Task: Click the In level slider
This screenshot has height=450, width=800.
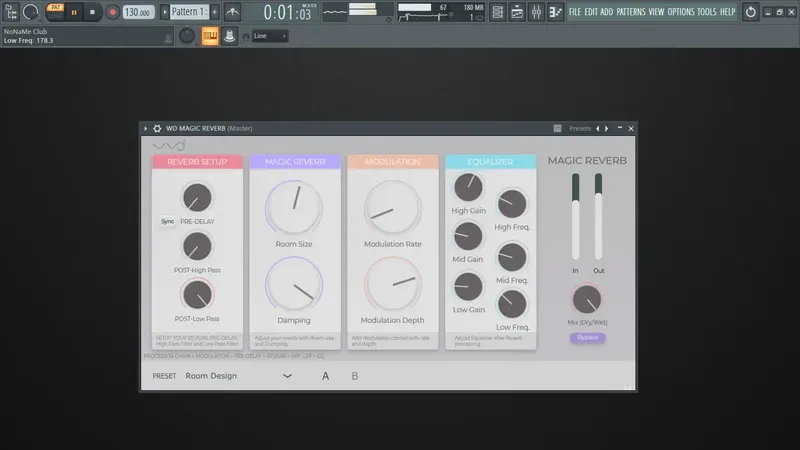Action: click(x=576, y=217)
